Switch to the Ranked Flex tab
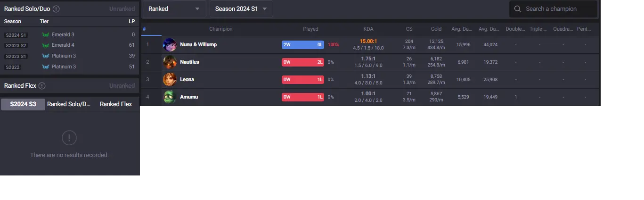644x200 pixels. click(x=116, y=104)
